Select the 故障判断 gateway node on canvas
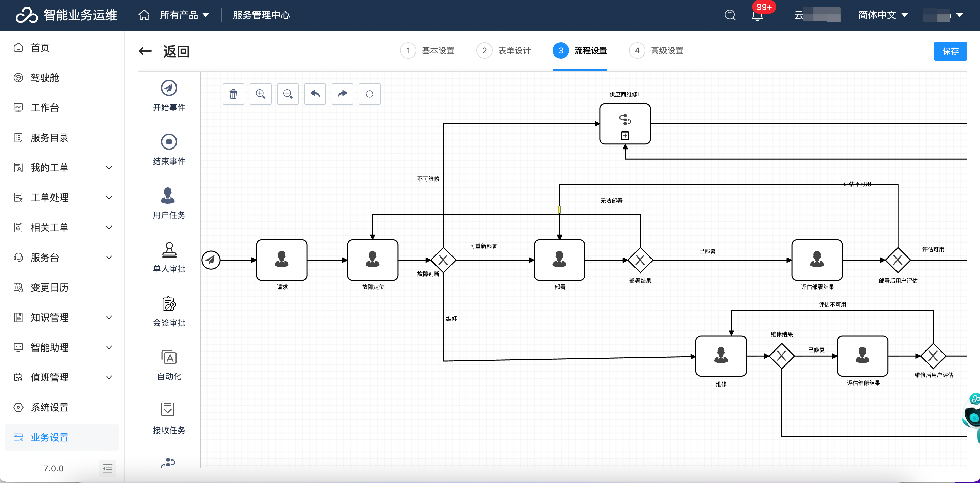The height and width of the screenshot is (483, 980). pos(443,260)
